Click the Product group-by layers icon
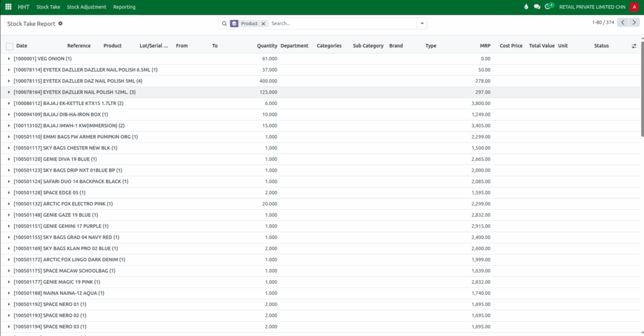644x336 pixels. coord(234,24)
